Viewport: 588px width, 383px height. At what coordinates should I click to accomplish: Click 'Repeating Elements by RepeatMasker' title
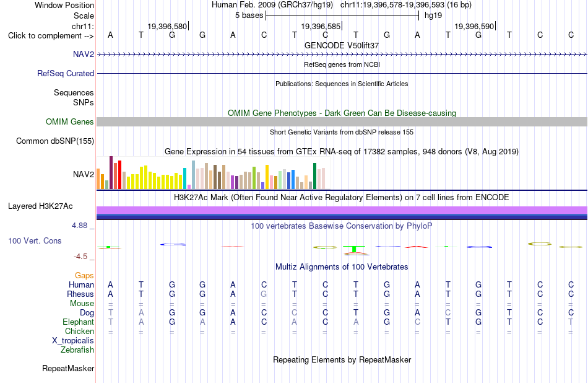342,359
